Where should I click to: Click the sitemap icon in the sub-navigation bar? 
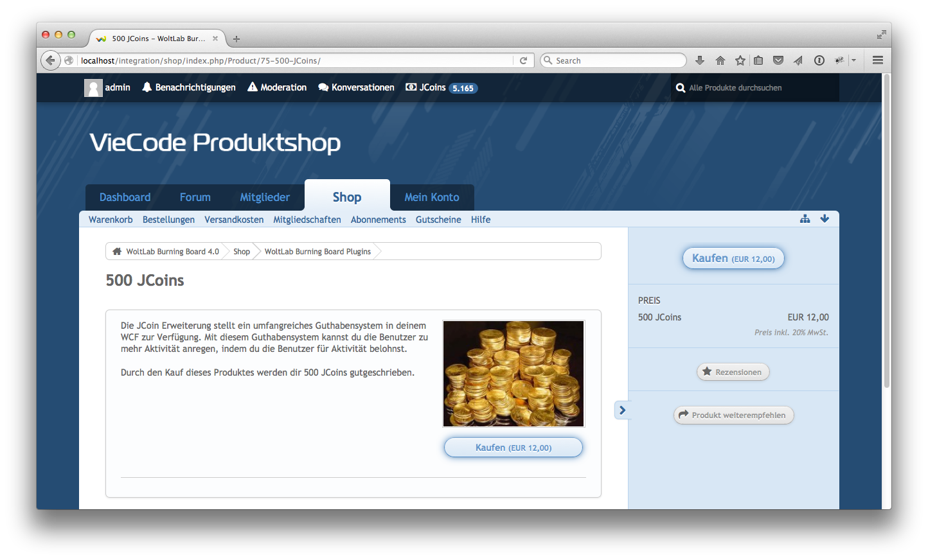pyautogui.click(x=805, y=219)
